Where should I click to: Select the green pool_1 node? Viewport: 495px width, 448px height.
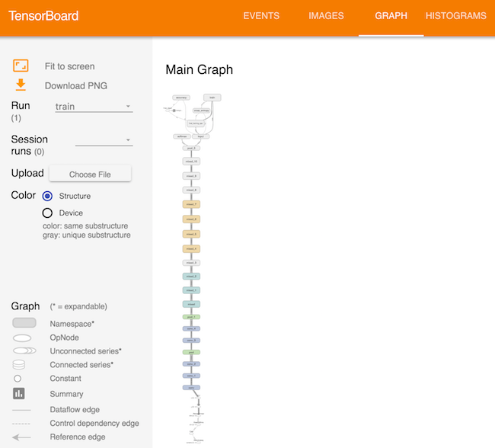pyautogui.click(x=191, y=317)
